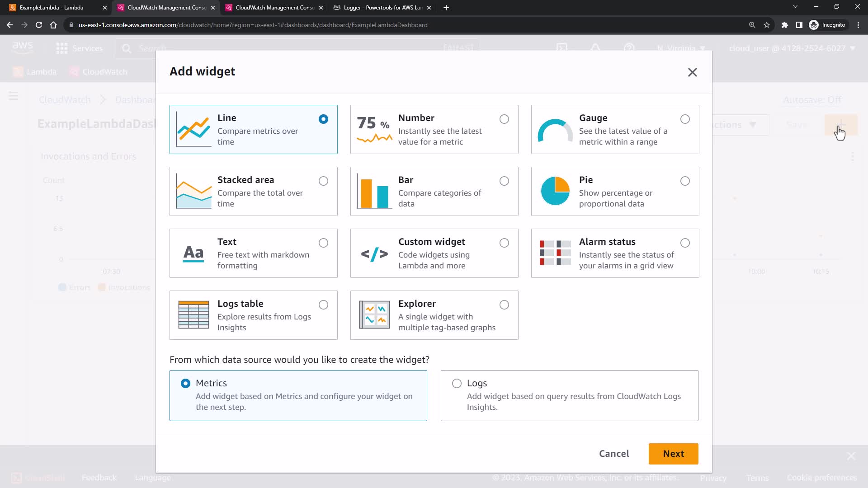
Task: Open the Logger Powertools browser tab
Action: click(382, 8)
